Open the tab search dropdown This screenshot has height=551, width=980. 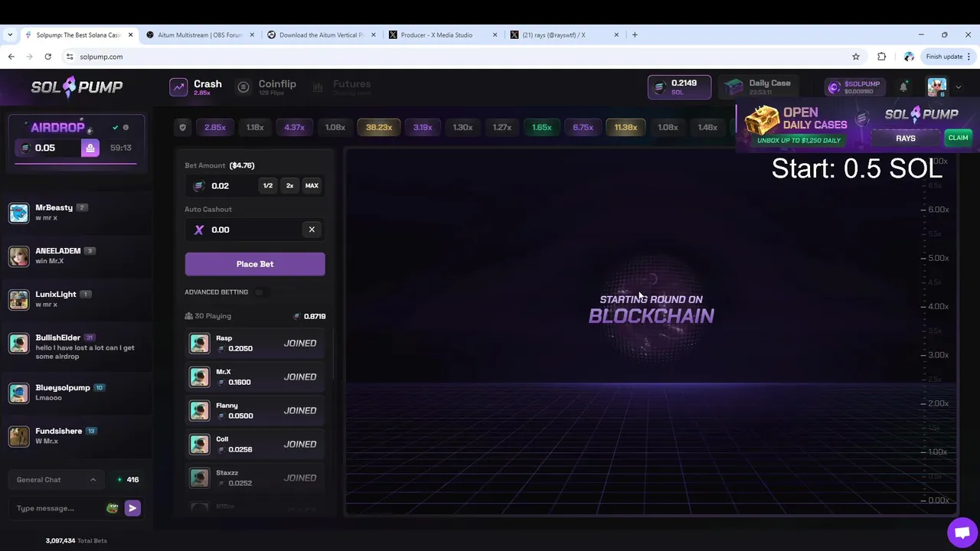pyautogui.click(x=10, y=34)
